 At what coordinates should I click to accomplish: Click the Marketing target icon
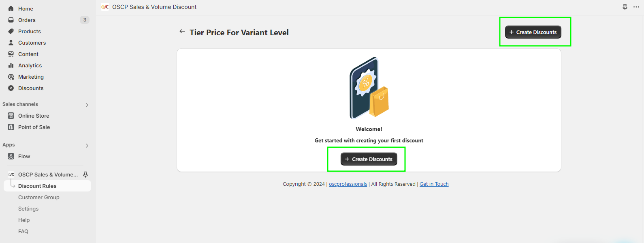11,77
